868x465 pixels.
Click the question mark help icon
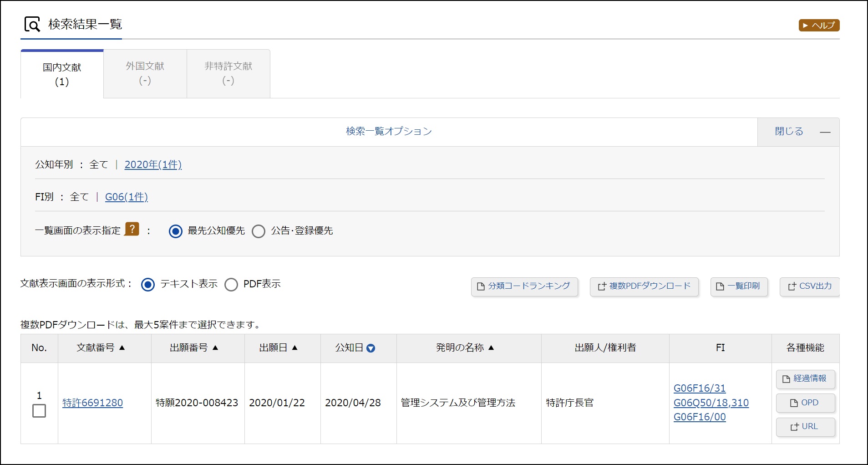[132, 229]
